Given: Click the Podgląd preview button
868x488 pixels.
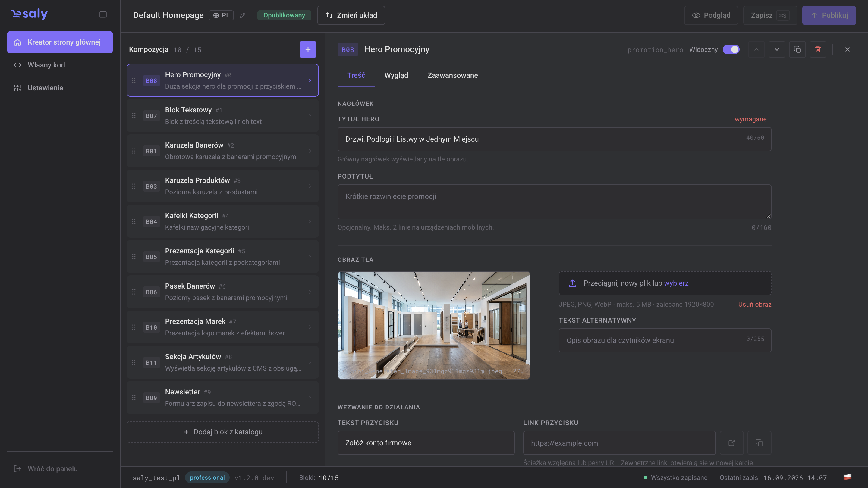Looking at the screenshot, I should coord(711,15).
